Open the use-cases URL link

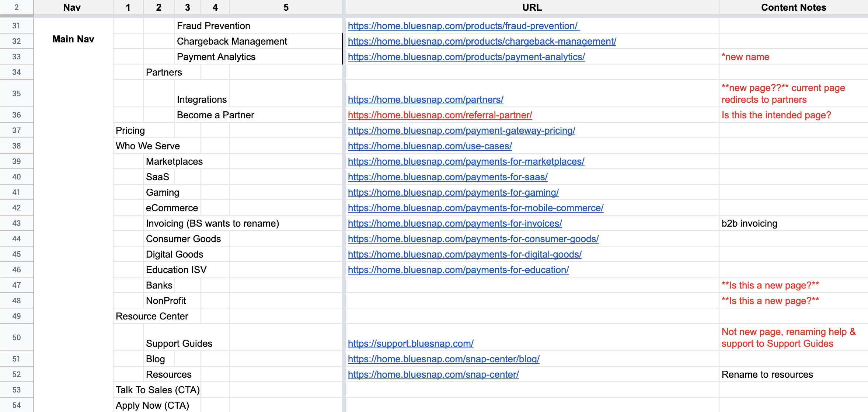click(430, 146)
